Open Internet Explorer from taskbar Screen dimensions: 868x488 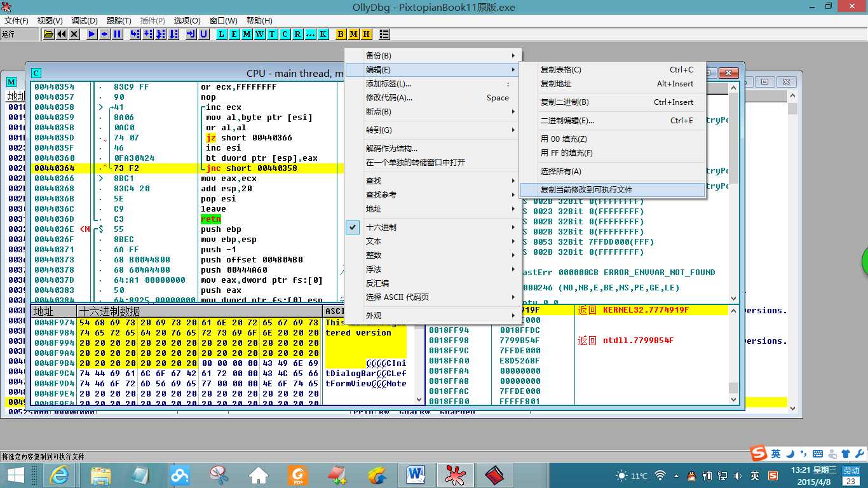(61, 475)
